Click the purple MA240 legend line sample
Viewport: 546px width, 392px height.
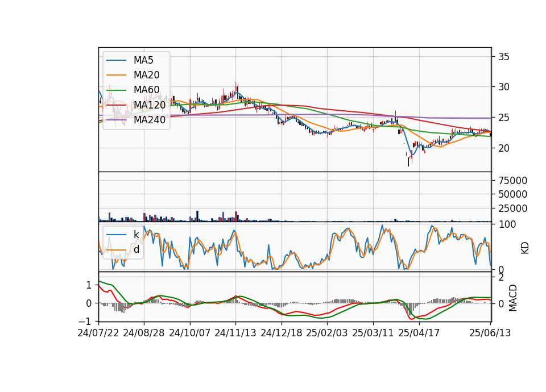116,120
